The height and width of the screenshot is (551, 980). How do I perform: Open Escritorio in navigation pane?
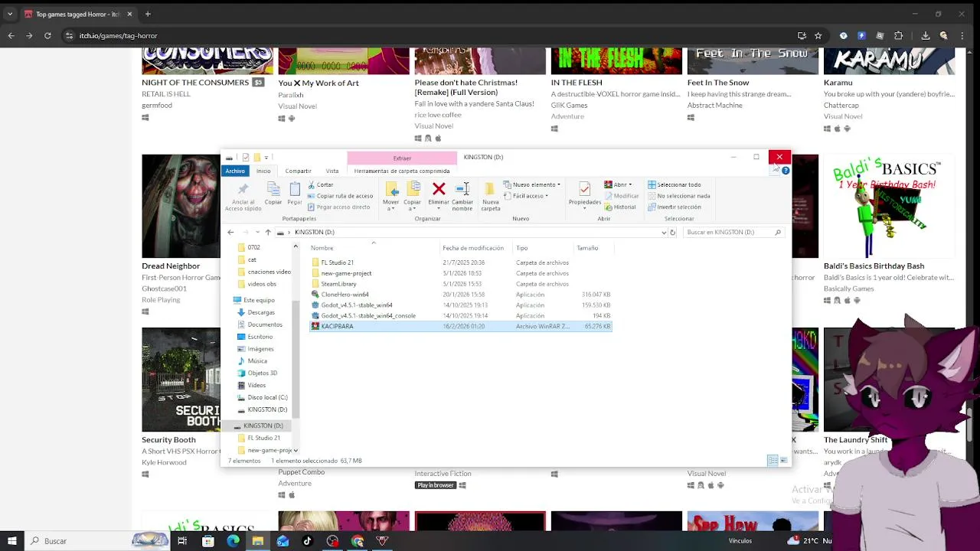(x=260, y=337)
